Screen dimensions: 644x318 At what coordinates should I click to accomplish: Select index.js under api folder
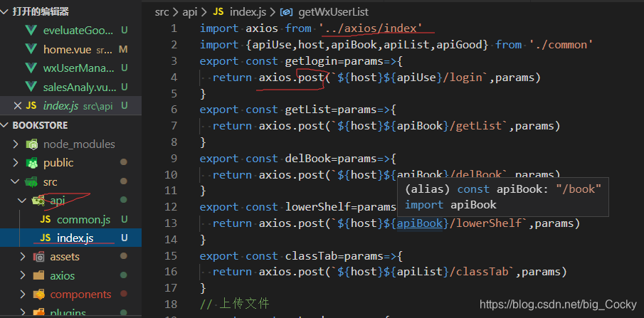75,238
